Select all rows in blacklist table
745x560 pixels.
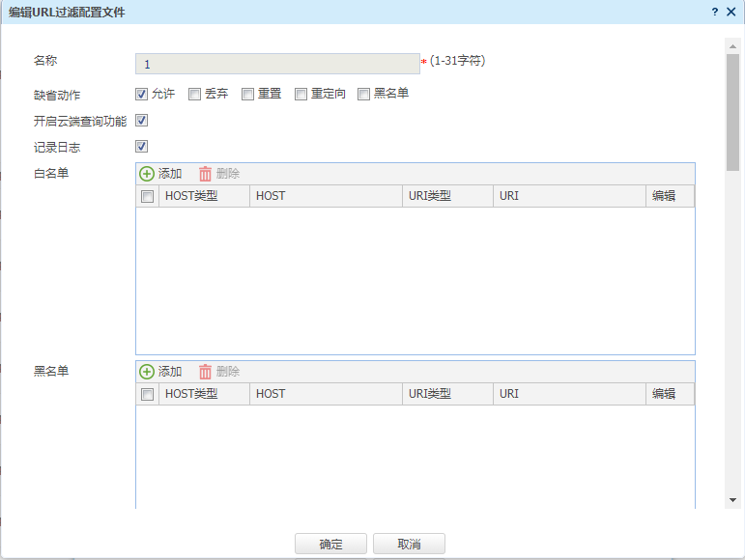[x=147, y=394]
